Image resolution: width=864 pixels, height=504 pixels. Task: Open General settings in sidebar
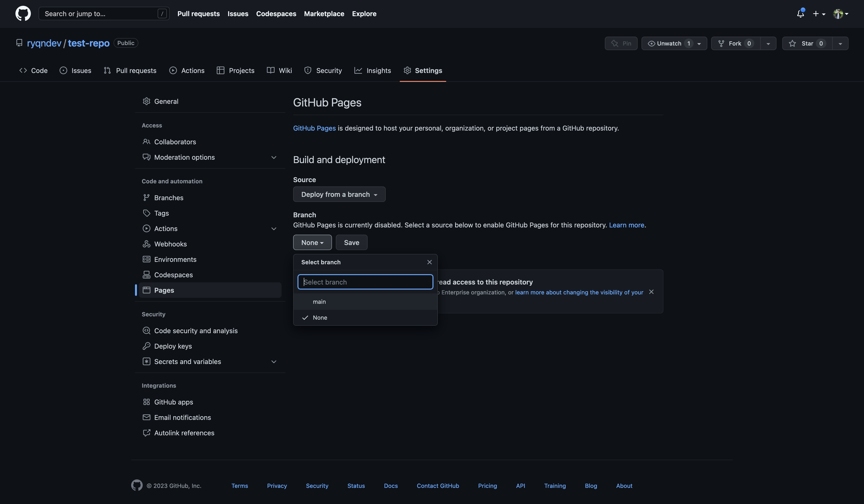pyautogui.click(x=210, y=101)
